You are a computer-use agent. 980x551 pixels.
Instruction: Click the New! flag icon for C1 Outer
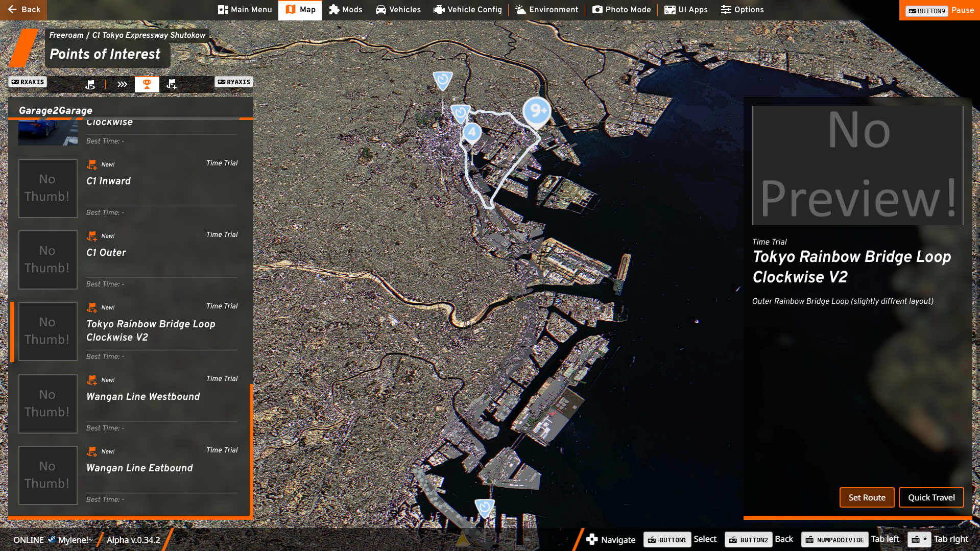click(92, 236)
